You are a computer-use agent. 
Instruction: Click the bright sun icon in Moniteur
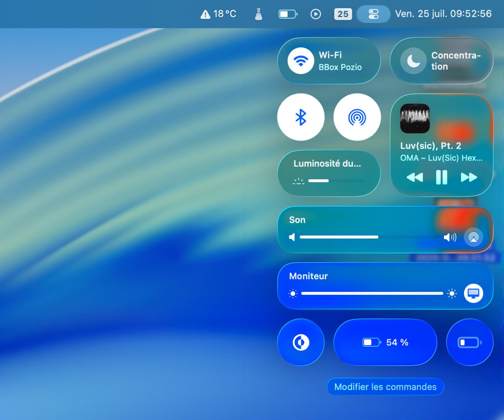click(x=452, y=294)
